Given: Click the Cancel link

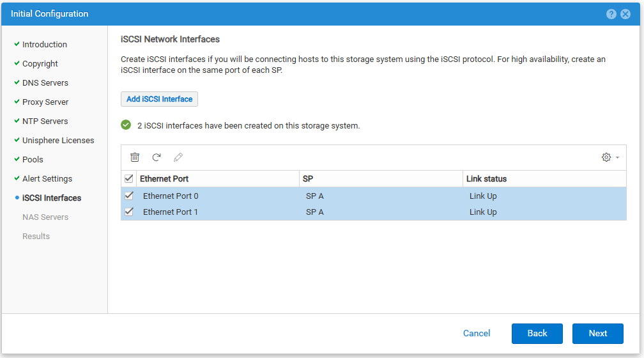Looking at the screenshot, I should point(477,333).
